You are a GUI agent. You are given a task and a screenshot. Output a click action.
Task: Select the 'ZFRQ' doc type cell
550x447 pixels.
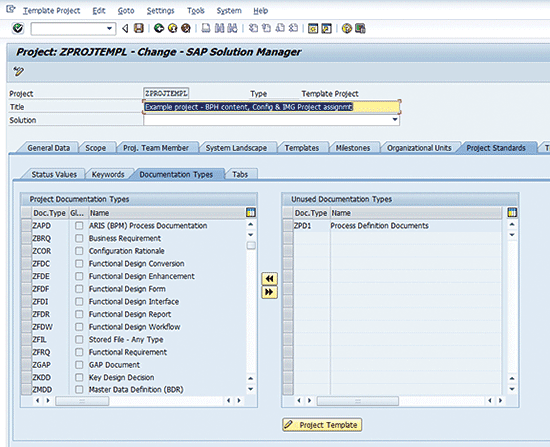41,352
